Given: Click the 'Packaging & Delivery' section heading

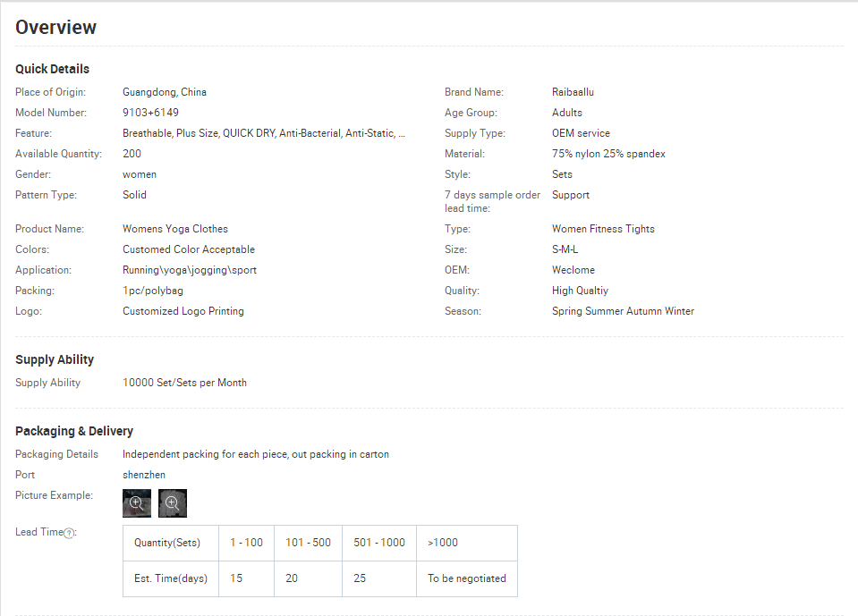Looking at the screenshot, I should pos(74,431).
